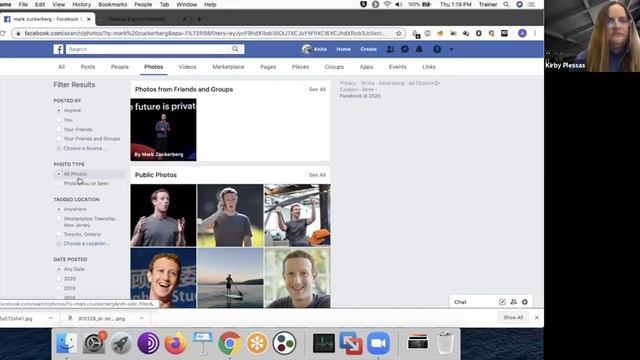Viewport: 640px width, 360px height.
Task: Open Launchpad rocket icon in Dock
Action: click(x=121, y=343)
